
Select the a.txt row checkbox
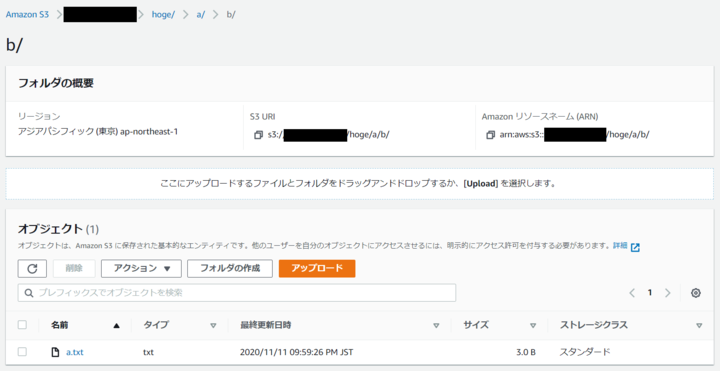tap(22, 352)
